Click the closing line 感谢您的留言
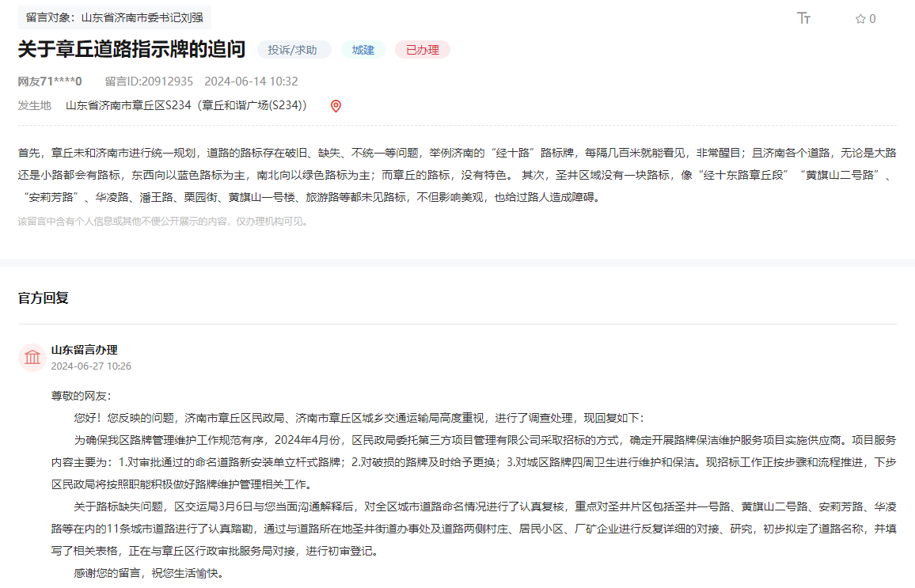This screenshot has height=588, width=915. click(149, 574)
